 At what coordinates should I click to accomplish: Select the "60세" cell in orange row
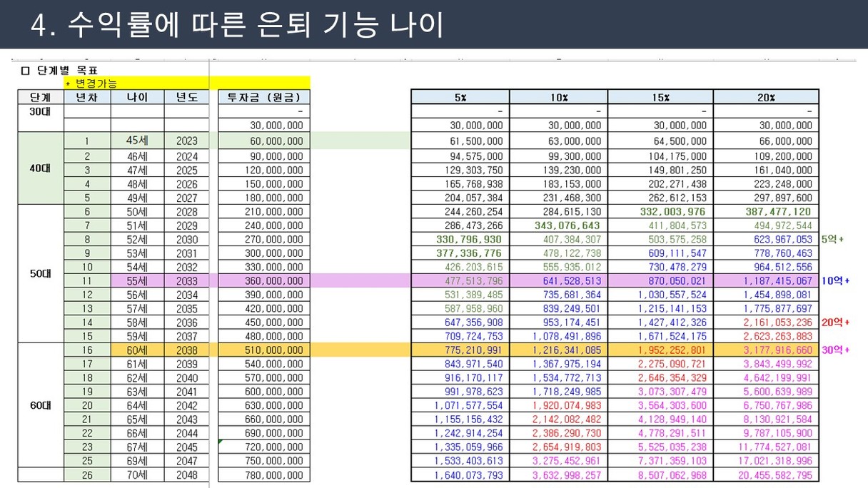(137, 350)
